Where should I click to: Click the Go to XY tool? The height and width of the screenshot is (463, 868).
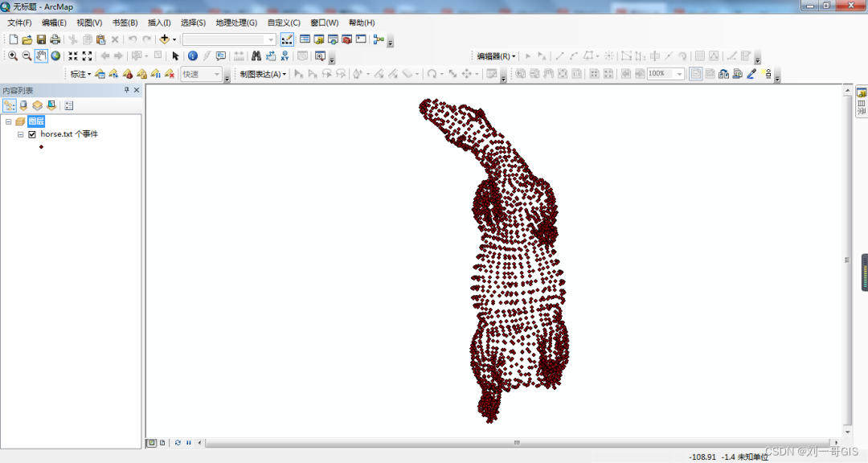click(286, 55)
